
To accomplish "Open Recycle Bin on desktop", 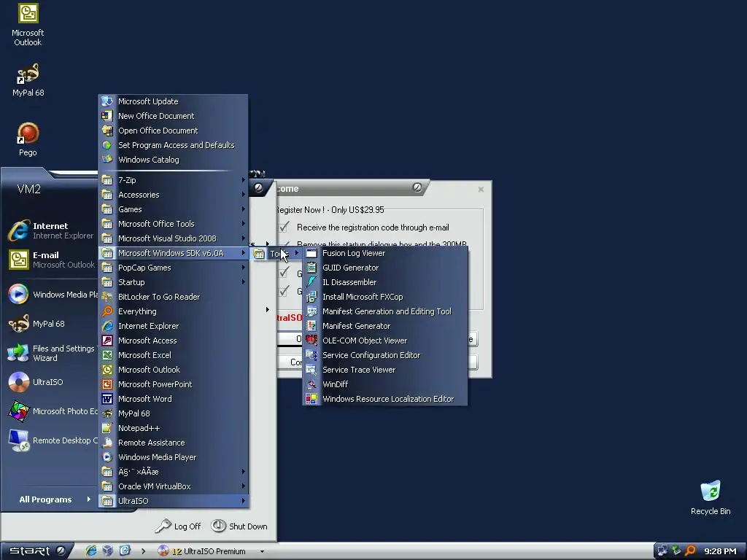I will point(711,498).
